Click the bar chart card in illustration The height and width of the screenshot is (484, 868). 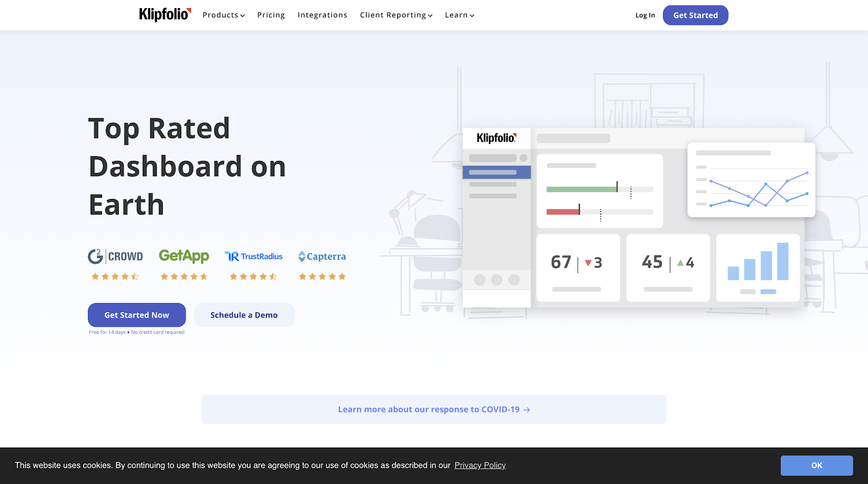[758, 268]
